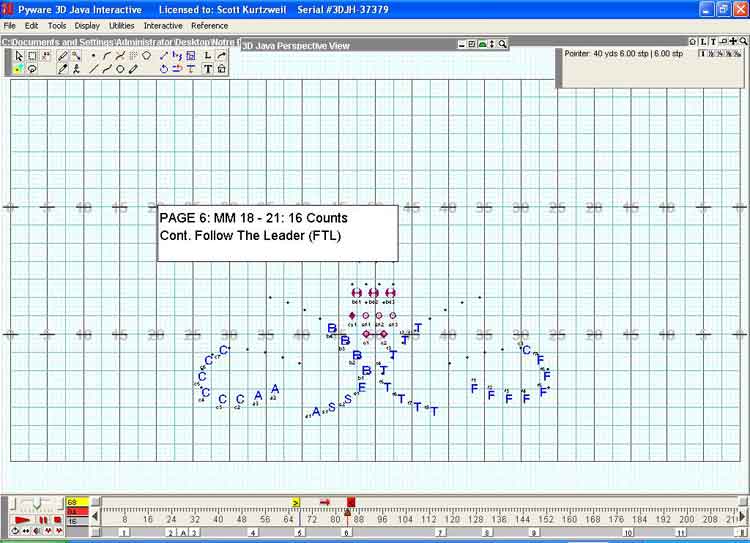The image size is (750, 543).
Task: Choose the box select tool
Action: pyautogui.click(x=32, y=56)
